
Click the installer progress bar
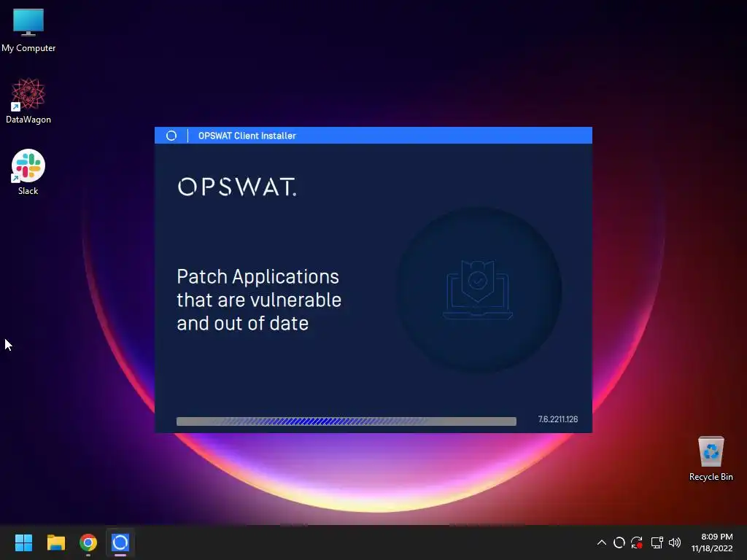tap(347, 421)
